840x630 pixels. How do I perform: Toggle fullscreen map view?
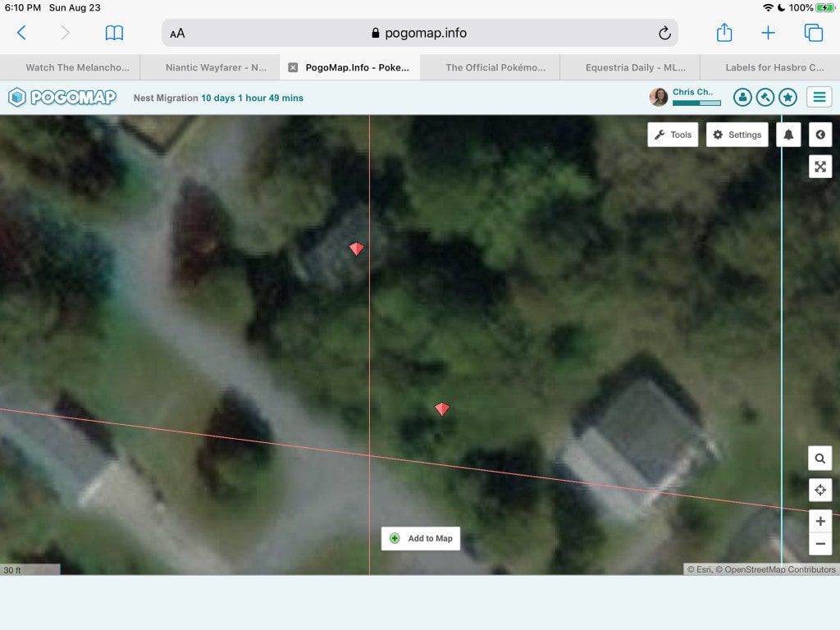click(819, 167)
